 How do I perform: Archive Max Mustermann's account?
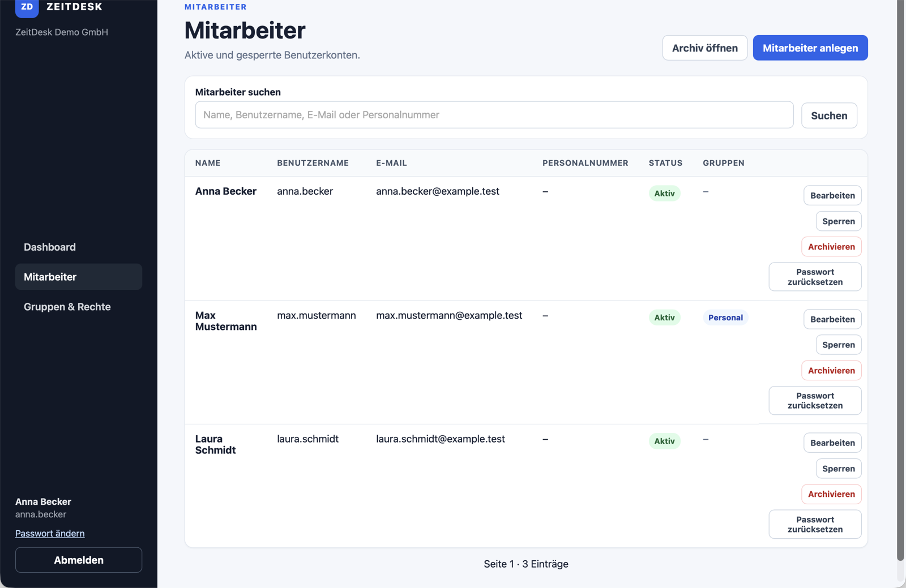point(831,371)
